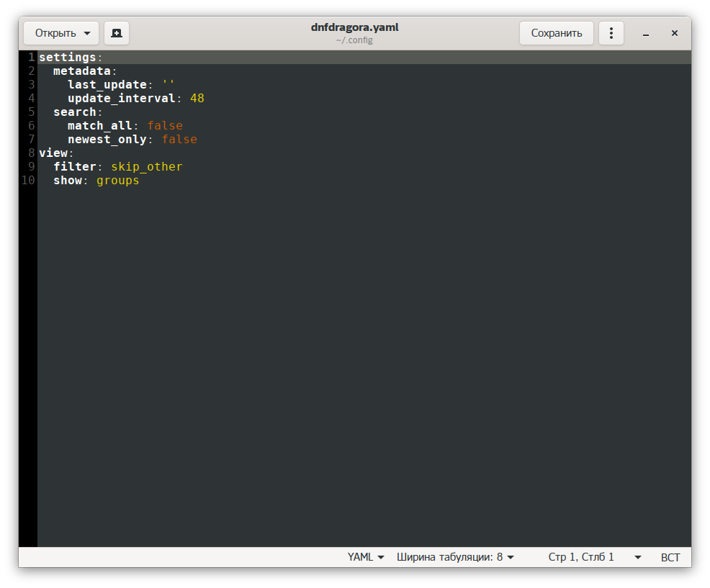The height and width of the screenshot is (588, 710).
Task: Open the three-dot menu
Action: 611,33
